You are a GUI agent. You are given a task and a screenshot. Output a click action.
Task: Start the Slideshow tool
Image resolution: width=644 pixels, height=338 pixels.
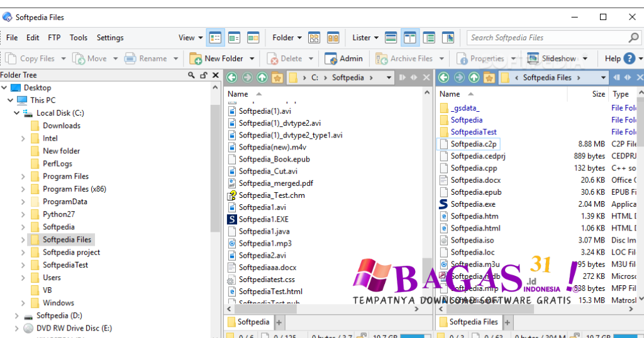552,58
